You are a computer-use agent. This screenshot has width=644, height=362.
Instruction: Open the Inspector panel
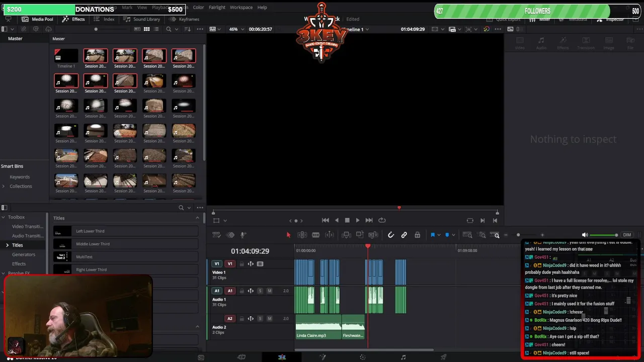click(610, 19)
